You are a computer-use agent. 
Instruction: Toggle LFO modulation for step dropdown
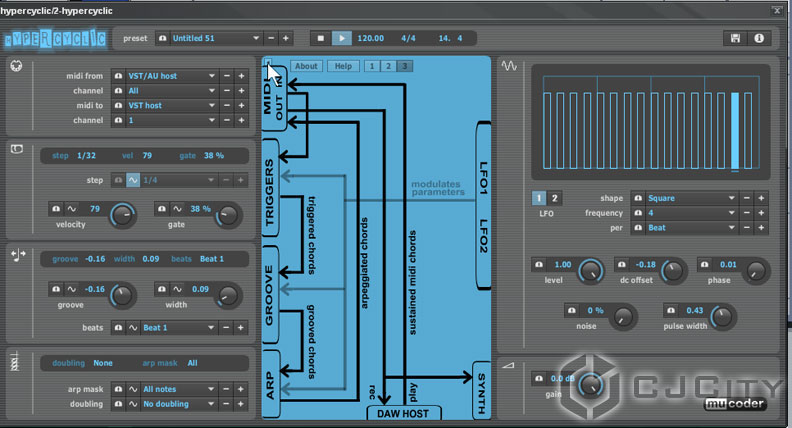[133, 180]
